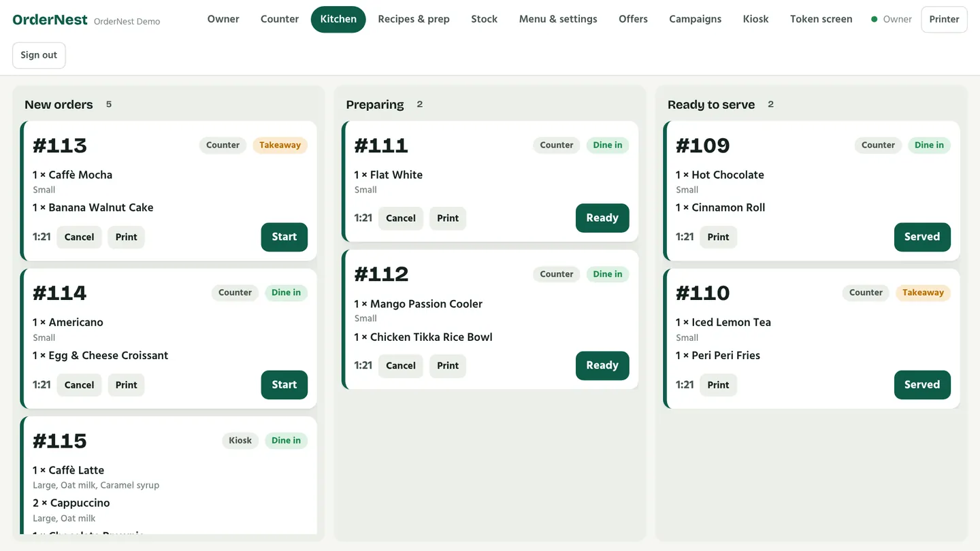Click the Takeaway badge on order #110
980x551 pixels.
pyautogui.click(x=923, y=293)
